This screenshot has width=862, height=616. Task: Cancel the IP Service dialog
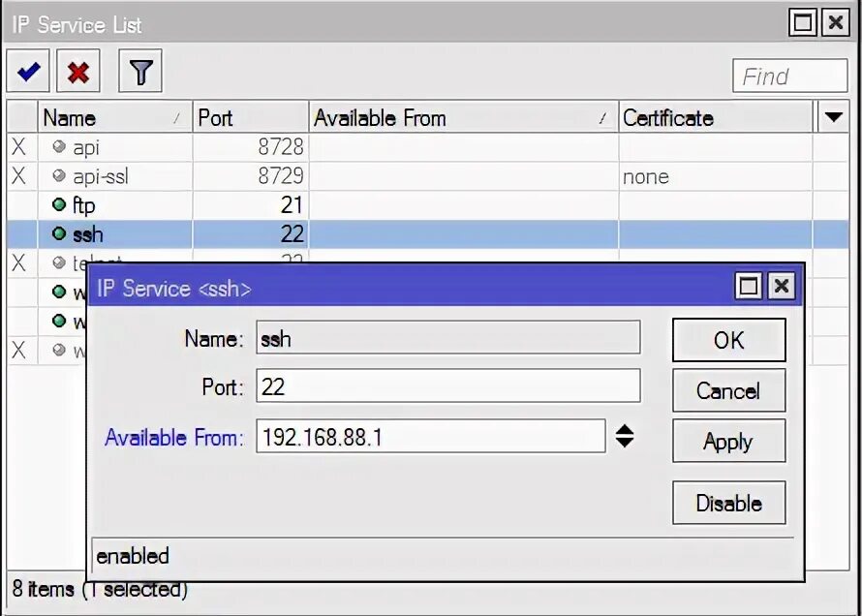point(728,390)
